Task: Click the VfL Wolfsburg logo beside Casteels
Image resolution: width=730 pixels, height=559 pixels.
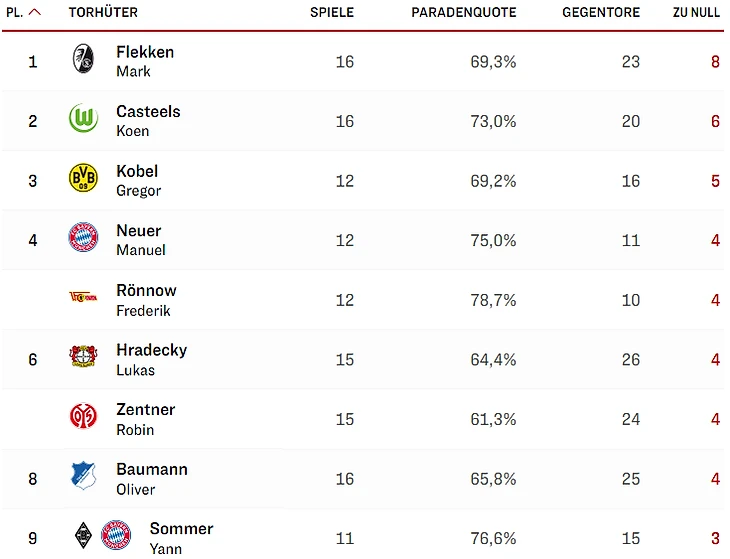Action: pos(83,120)
